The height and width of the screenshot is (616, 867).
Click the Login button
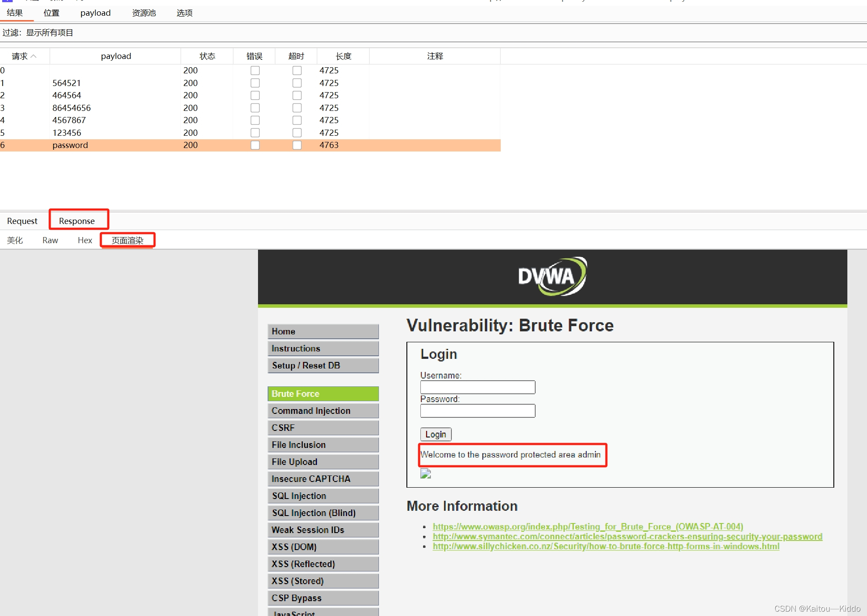[435, 434]
